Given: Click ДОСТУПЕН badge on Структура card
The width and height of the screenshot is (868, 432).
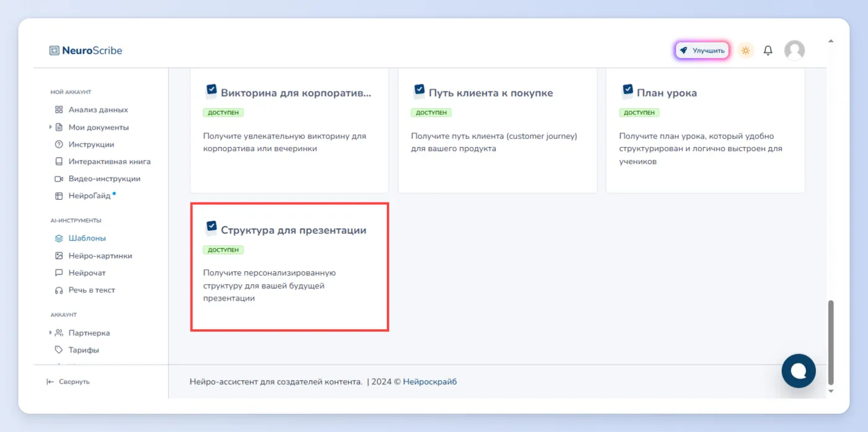Looking at the screenshot, I should pos(223,250).
